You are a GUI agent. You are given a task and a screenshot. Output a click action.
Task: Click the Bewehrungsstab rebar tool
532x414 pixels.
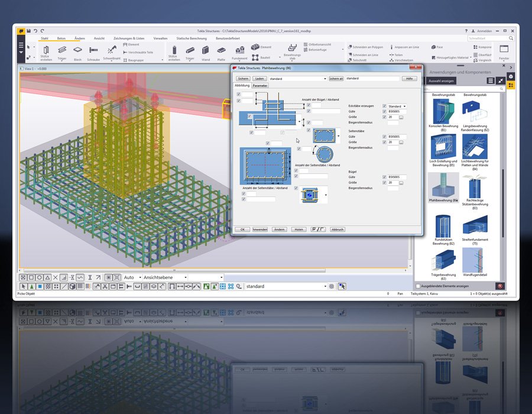pos(292,51)
